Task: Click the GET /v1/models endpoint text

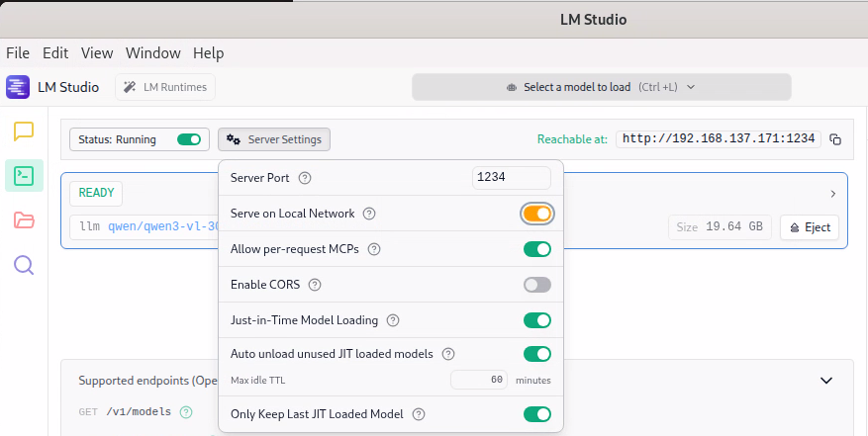Action: pyautogui.click(x=125, y=411)
